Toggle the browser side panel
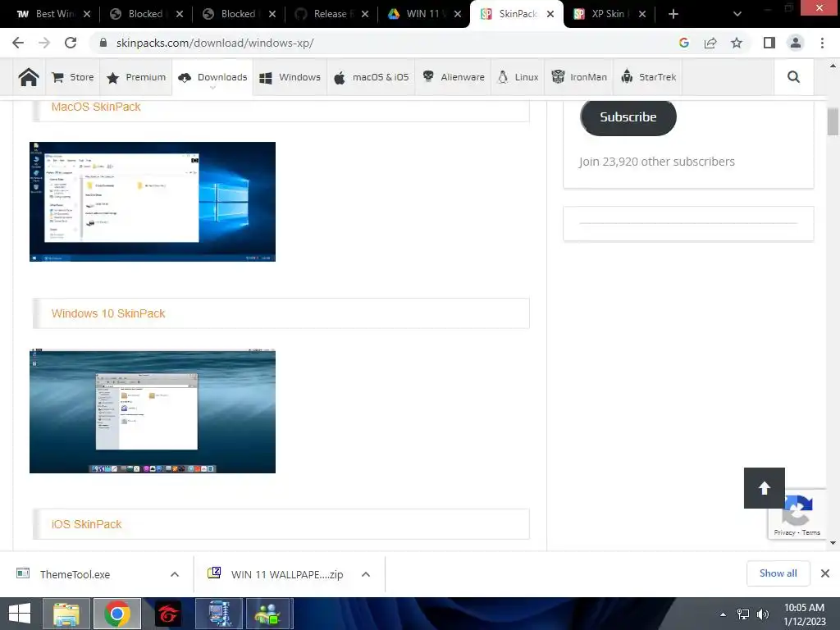840x630 pixels. point(769,43)
